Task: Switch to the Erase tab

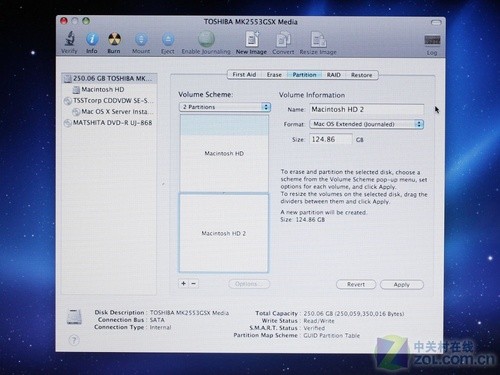Action: tap(274, 75)
